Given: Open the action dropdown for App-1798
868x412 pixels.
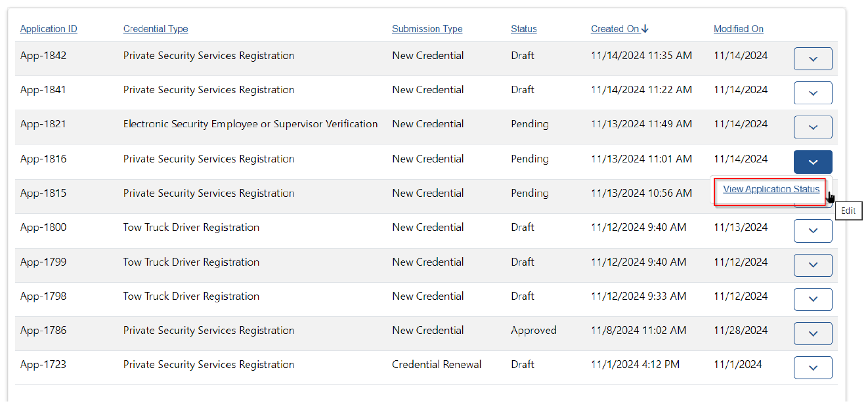Looking at the screenshot, I should (x=812, y=299).
